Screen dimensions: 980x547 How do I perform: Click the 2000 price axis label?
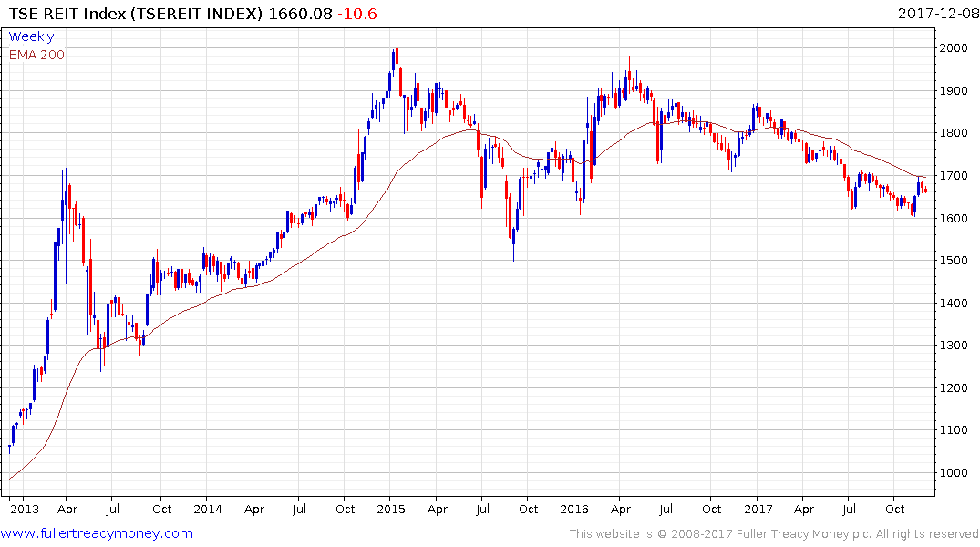(x=954, y=48)
